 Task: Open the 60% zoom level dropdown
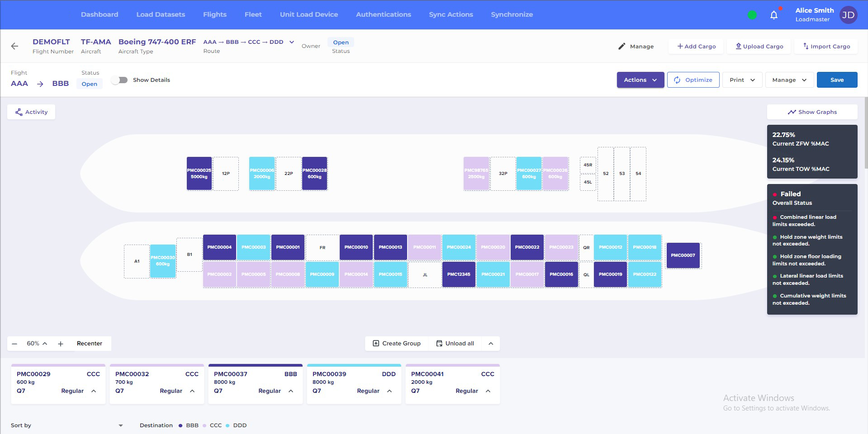point(37,344)
